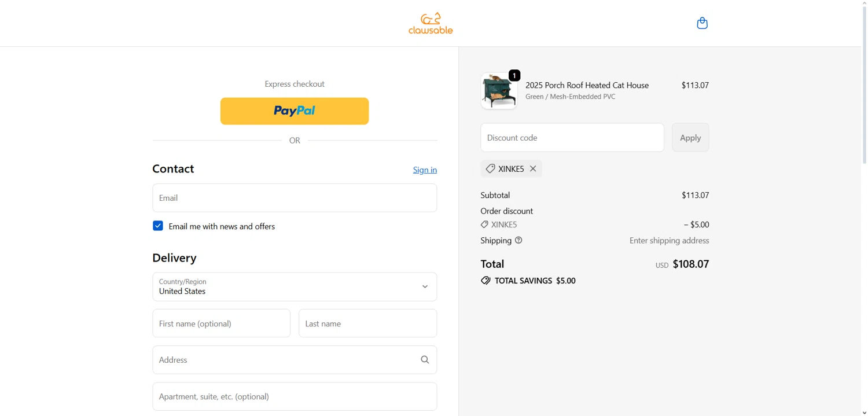Remove the XINKE5 discount code tag
868x416 pixels.
(x=533, y=168)
